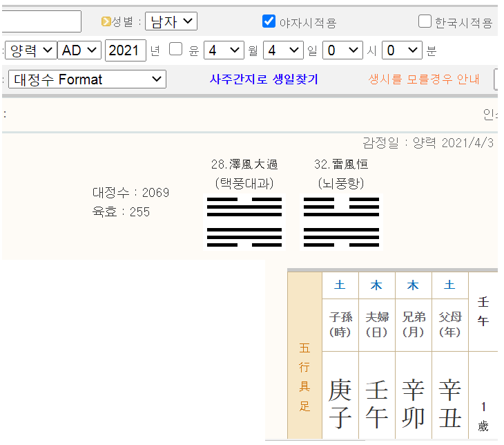Image resolution: width=504 pixels, height=445 pixels.
Task: Open the minute (분) dropdown
Action: (x=402, y=50)
